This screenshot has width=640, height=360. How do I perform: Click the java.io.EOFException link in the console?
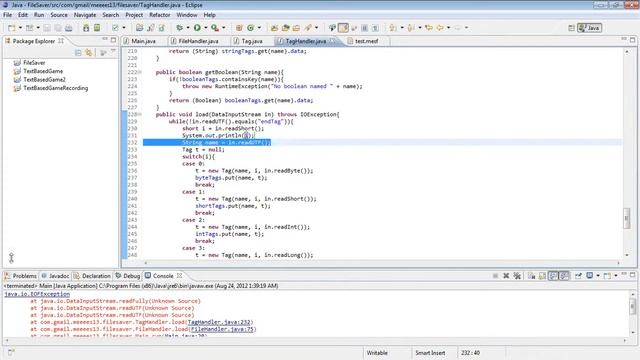point(37,294)
